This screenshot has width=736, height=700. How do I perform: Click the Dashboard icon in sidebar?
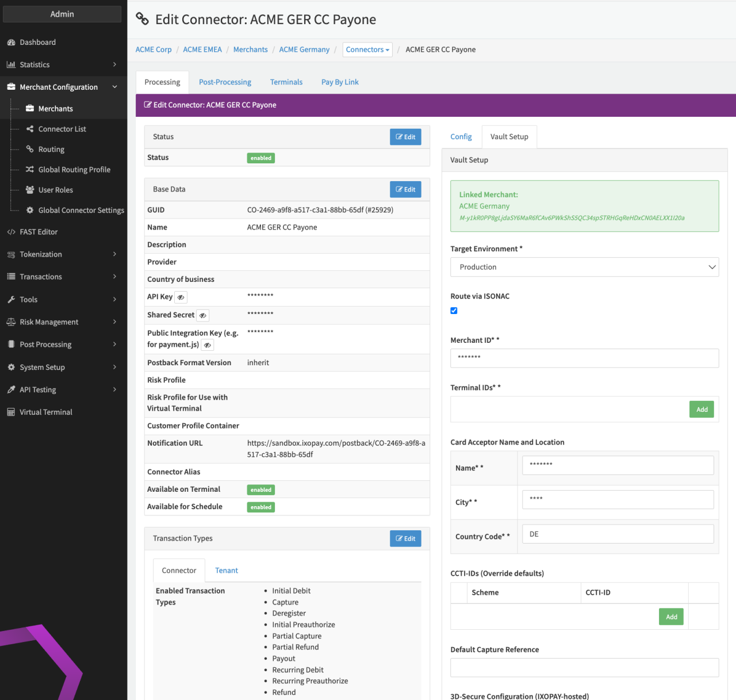(x=11, y=43)
